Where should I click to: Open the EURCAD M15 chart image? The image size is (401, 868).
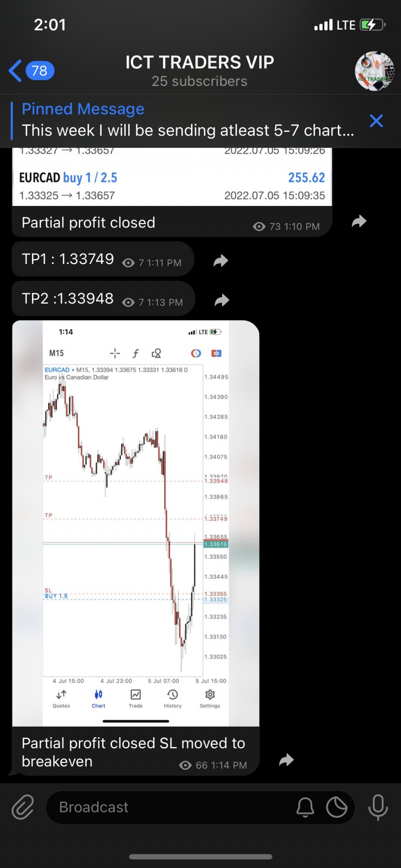click(135, 521)
